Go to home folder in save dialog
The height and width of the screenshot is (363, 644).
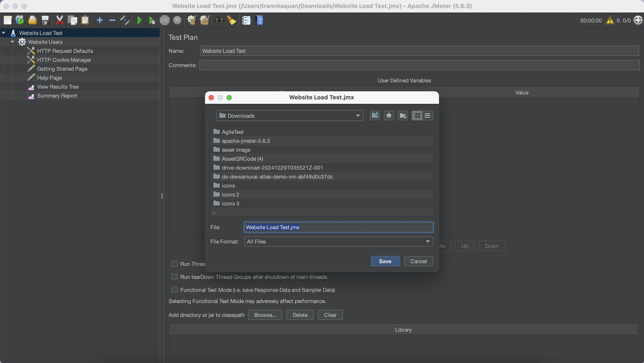(x=389, y=115)
